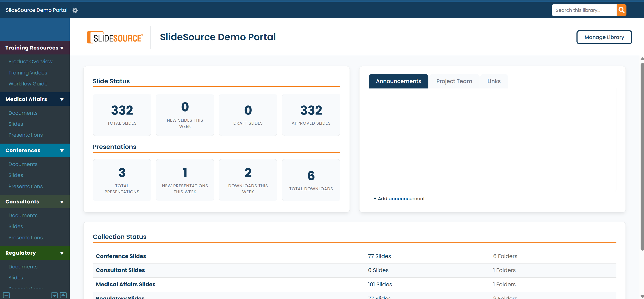The image size is (644, 299).
Task: Click the Downloads This Week card
Action: [x=248, y=180]
